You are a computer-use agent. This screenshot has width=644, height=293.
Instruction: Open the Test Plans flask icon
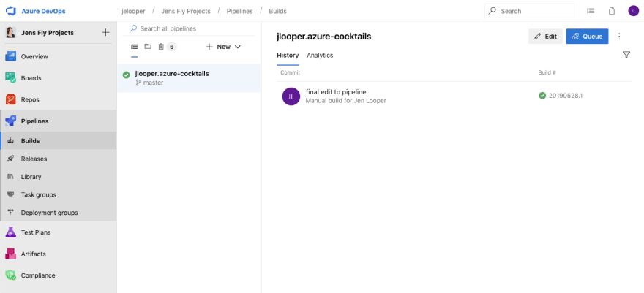[10, 232]
